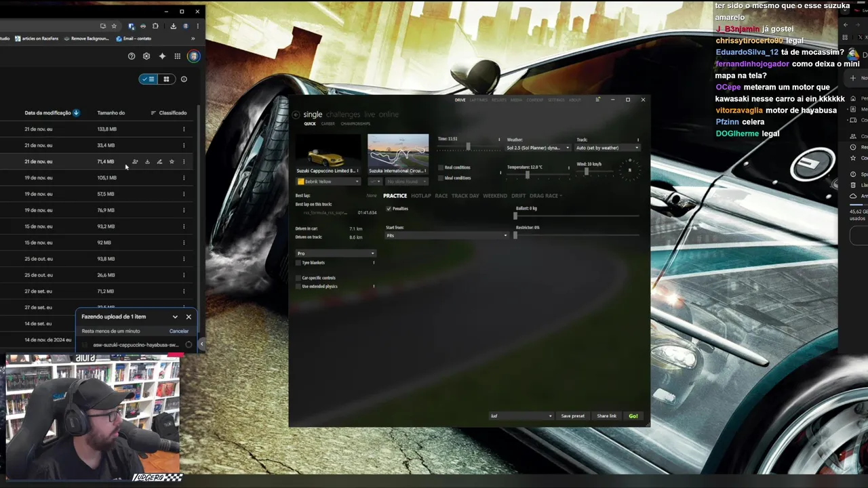Expand Drag Race mode arrow
The width and height of the screenshot is (868, 488).
(x=560, y=196)
